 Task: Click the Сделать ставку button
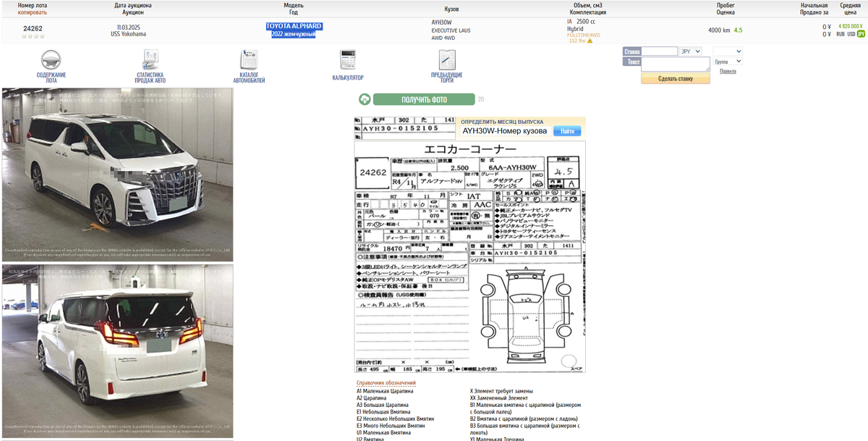click(676, 78)
